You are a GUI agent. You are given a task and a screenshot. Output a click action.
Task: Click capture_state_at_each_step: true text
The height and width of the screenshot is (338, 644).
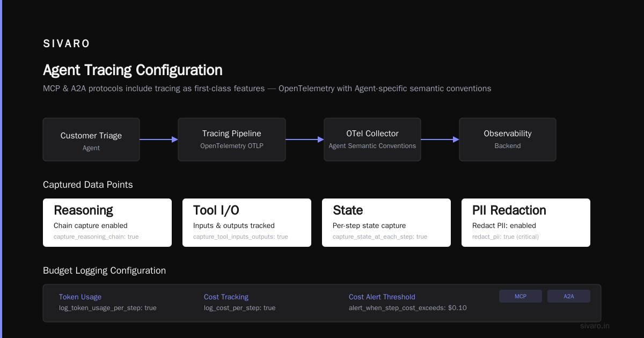(x=380, y=237)
